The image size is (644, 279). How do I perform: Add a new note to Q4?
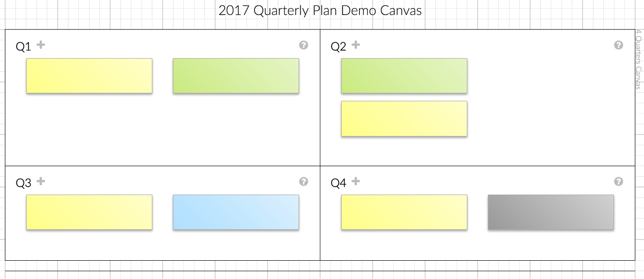pyautogui.click(x=356, y=181)
